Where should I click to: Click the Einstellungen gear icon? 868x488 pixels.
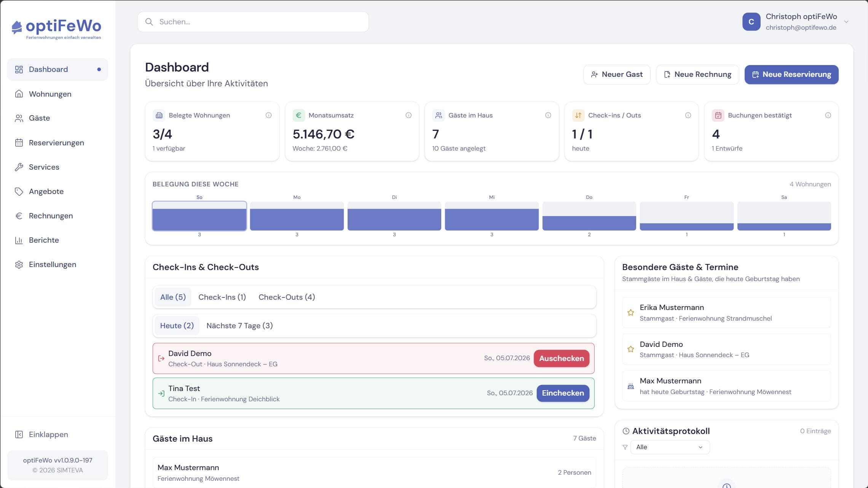click(19, 264)
